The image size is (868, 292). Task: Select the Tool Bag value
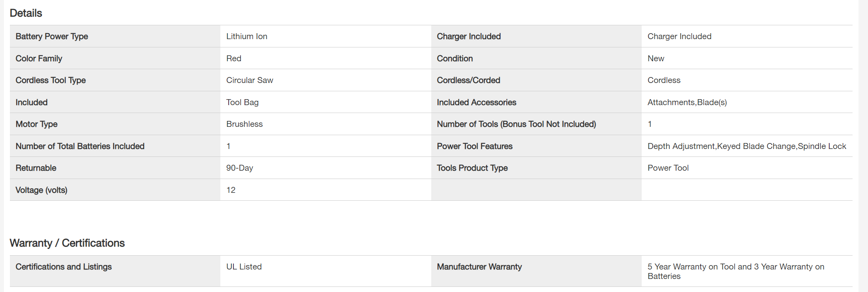point(242,102)
